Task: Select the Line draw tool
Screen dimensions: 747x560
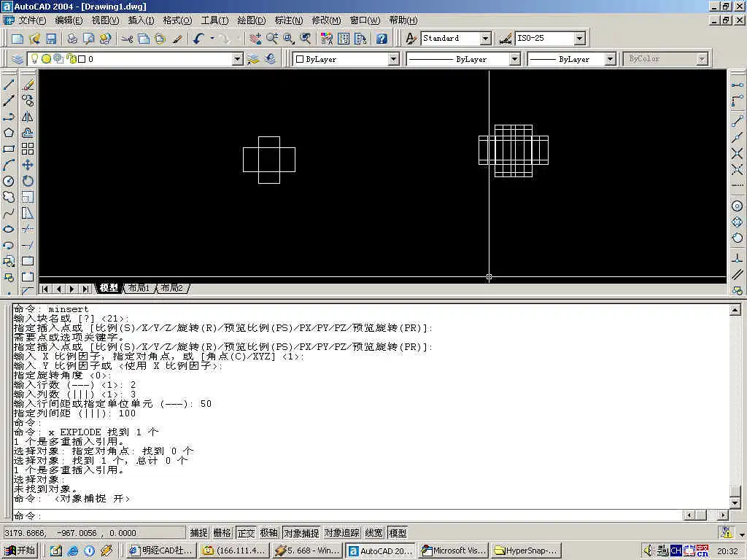Action: coord(9,85)
